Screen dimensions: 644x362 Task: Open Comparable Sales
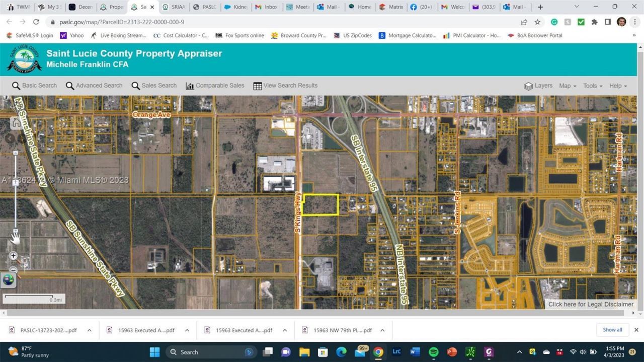(x=215, y=86)
